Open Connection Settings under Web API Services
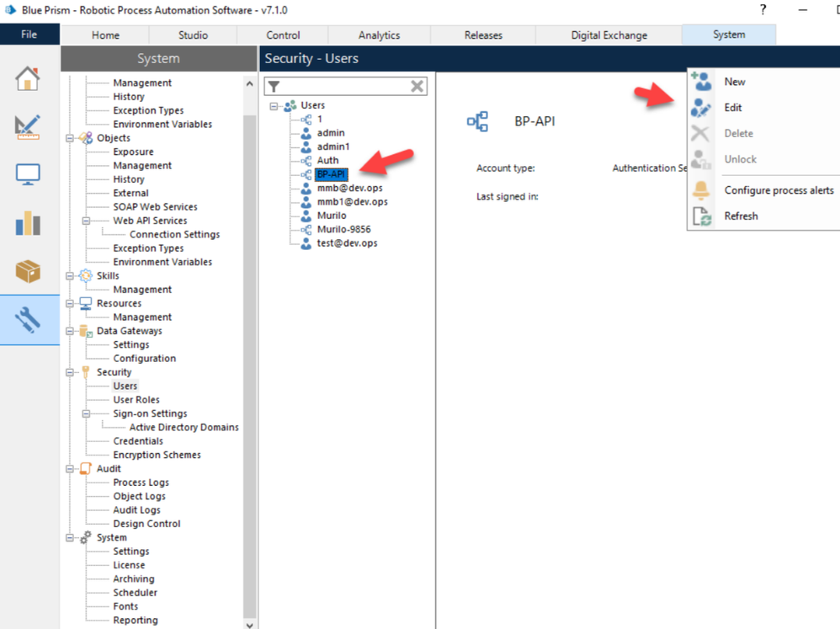Screen dimensions: 840x629 174,235
